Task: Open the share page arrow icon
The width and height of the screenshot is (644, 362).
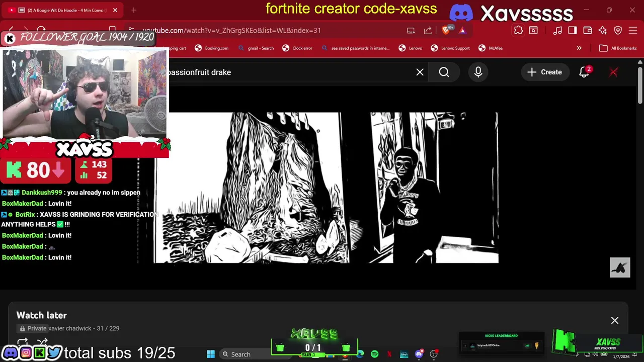Action: tap(428, 30)
